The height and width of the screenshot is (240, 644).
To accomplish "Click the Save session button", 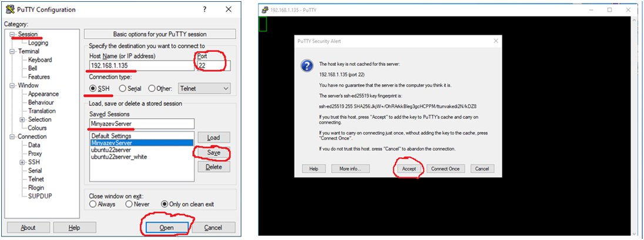I will click(213, 152).
